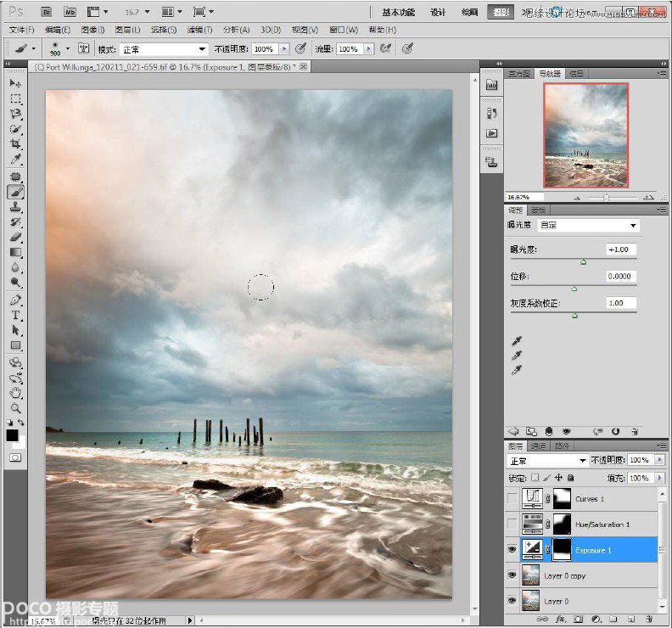Enable airbrush mode in options bar
The width and height of the screenshot is (672, 628).
(x=386, y=48)
